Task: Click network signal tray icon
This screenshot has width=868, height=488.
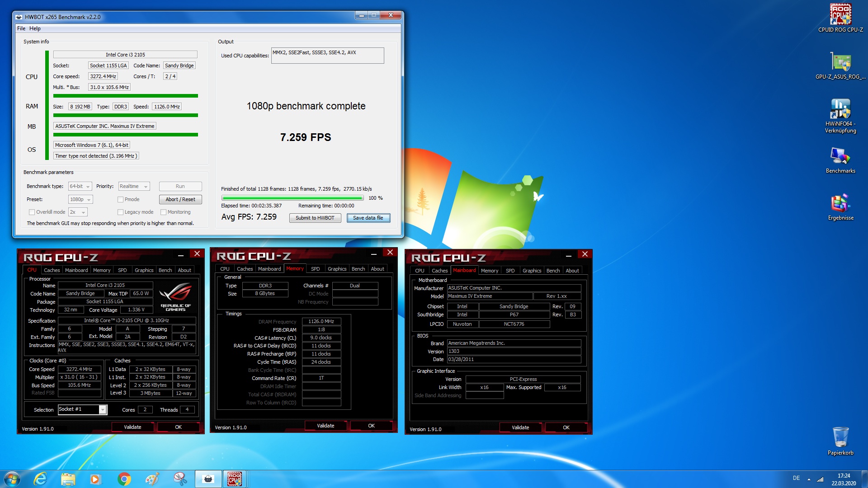Action: 820,479
